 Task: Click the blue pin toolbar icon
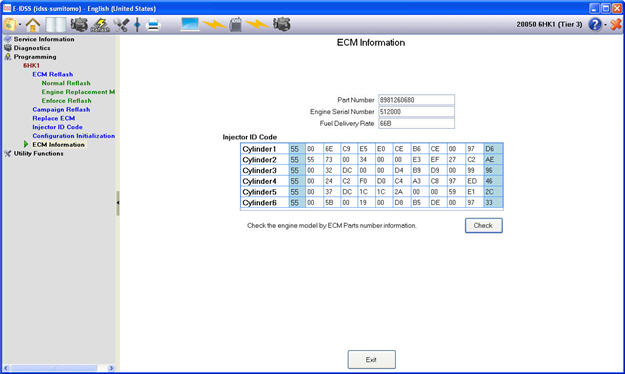click(x=137, y=25)
